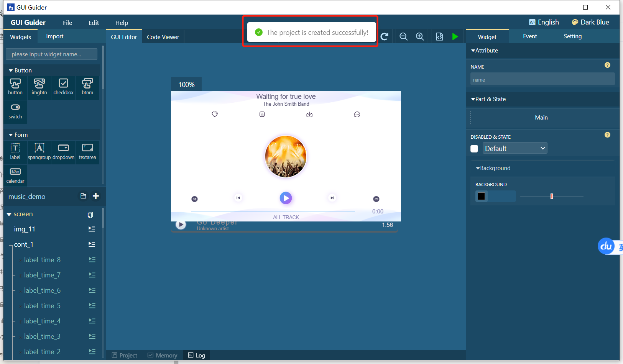Click the redo arrow icon
This screenshot has height=364, width=623.
(385, 37)
